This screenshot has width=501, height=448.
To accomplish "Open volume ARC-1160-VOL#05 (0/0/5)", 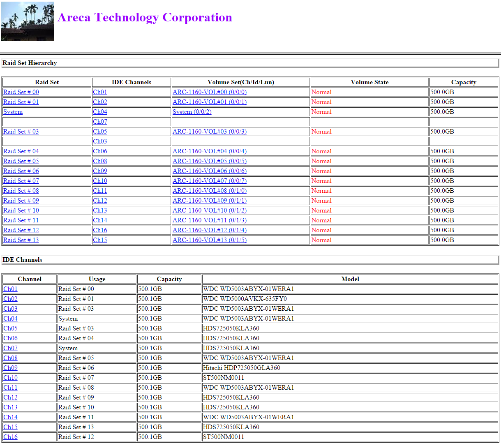I will [x=210, y=161].
